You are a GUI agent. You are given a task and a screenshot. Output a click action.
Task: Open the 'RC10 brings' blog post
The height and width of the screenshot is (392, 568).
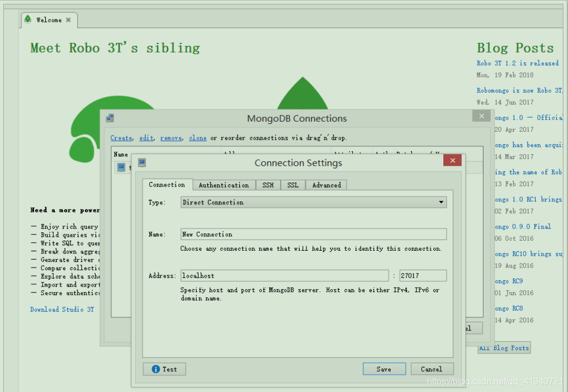[x=528, y=254]
